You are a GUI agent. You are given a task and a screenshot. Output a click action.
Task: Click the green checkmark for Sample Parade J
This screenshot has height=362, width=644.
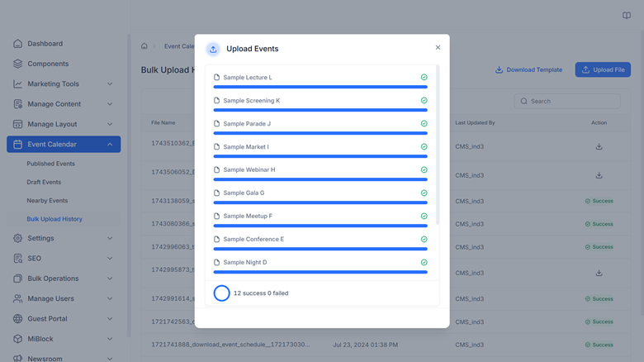click(424, 123)
